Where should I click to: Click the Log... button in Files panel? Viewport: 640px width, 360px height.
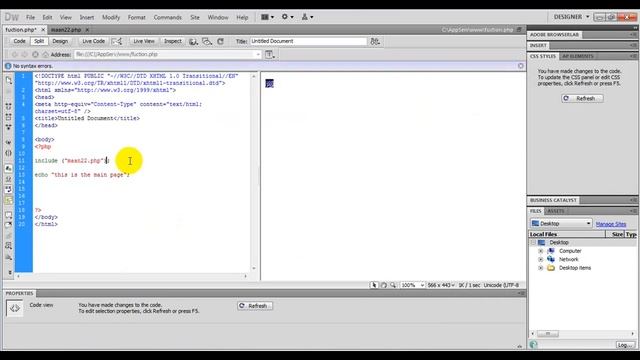tap(625, 345)
